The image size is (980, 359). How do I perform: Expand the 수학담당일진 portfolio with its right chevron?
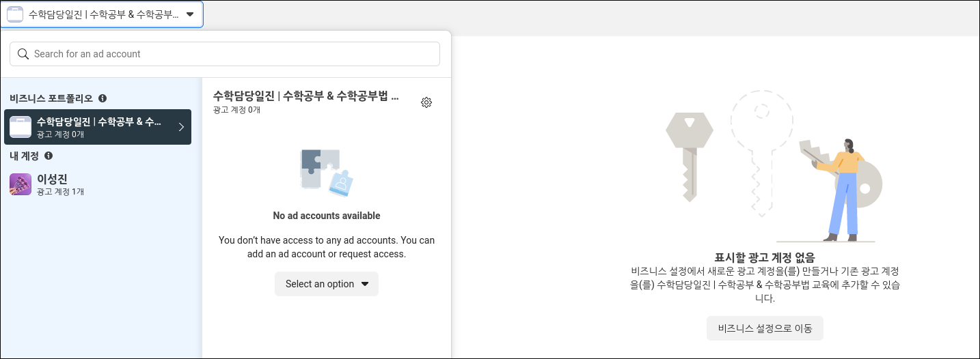click(x=181, y=127)
